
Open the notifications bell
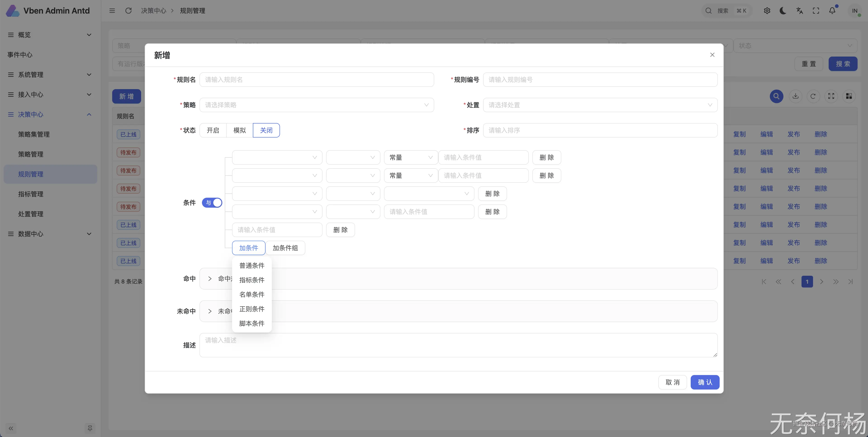[x=832, y=11]
